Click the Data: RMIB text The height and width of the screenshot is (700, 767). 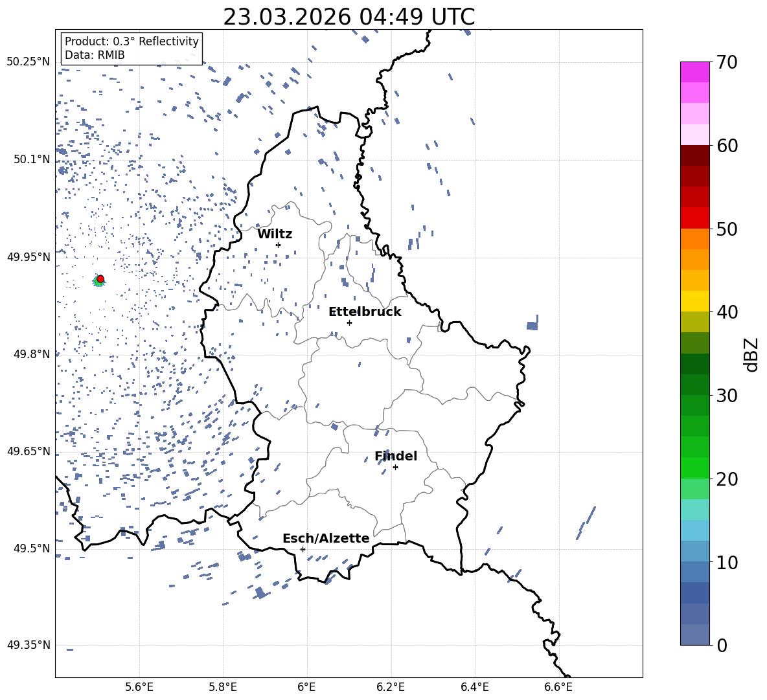(95, 55)
